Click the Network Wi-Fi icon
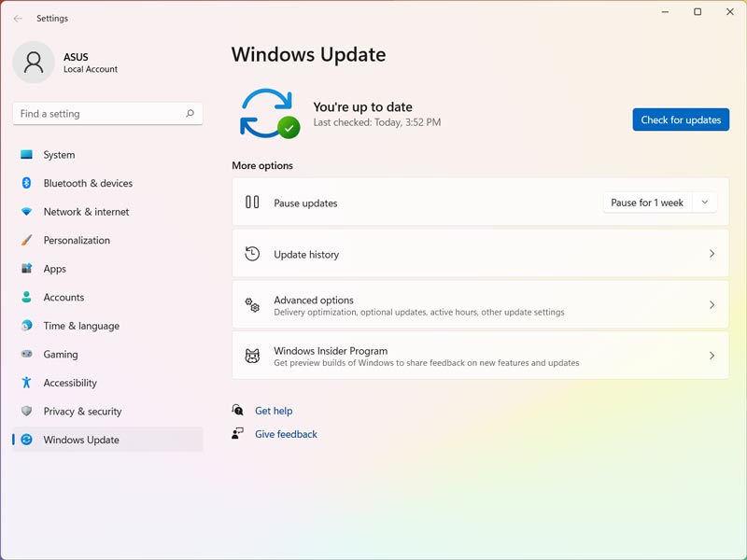 27,212
